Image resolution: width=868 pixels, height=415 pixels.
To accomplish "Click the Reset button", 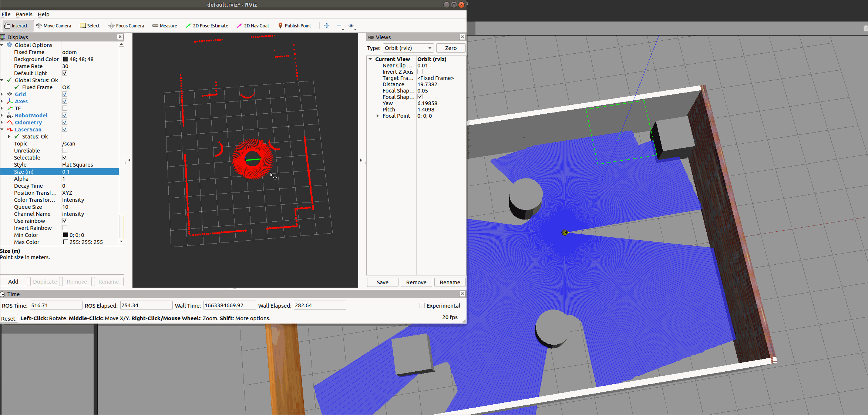I will tap(9, 318).
